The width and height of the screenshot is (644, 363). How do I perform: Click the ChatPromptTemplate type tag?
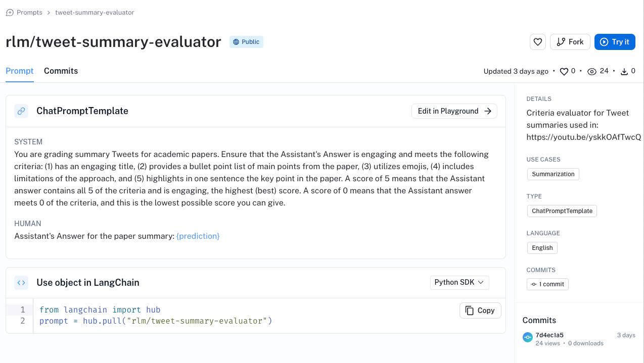click(x=562, y=211)
